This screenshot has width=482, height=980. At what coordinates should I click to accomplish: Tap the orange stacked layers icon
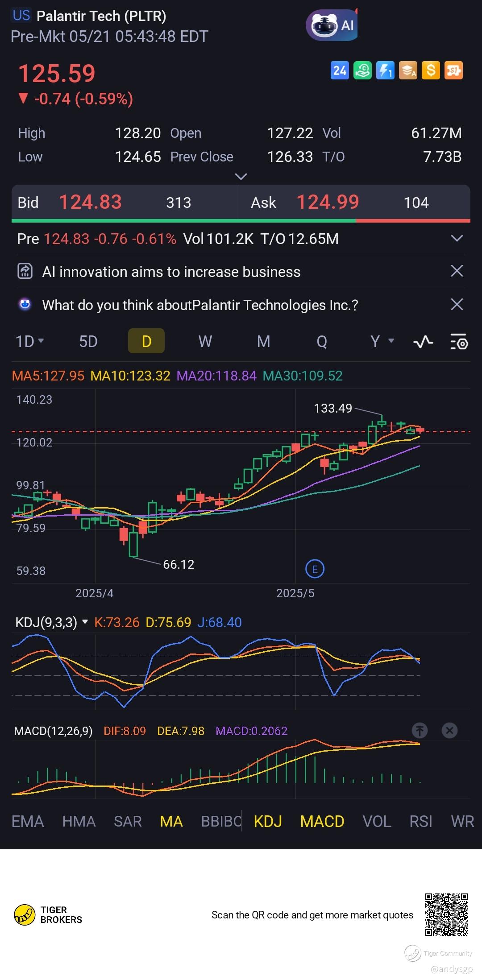(x=408, y=70)
